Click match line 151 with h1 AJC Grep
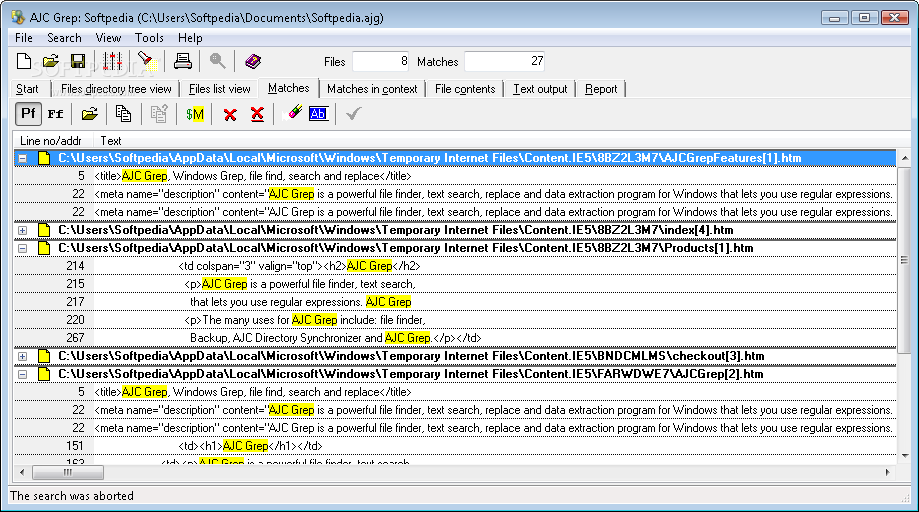The image size is (919, 512). (455, 446)
